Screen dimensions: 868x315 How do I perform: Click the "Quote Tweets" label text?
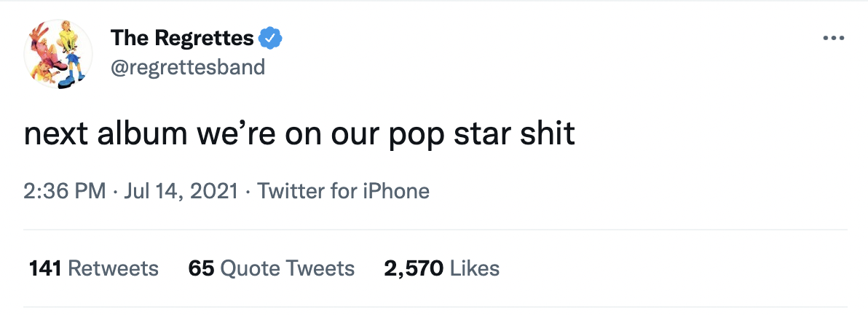[287, 268]
